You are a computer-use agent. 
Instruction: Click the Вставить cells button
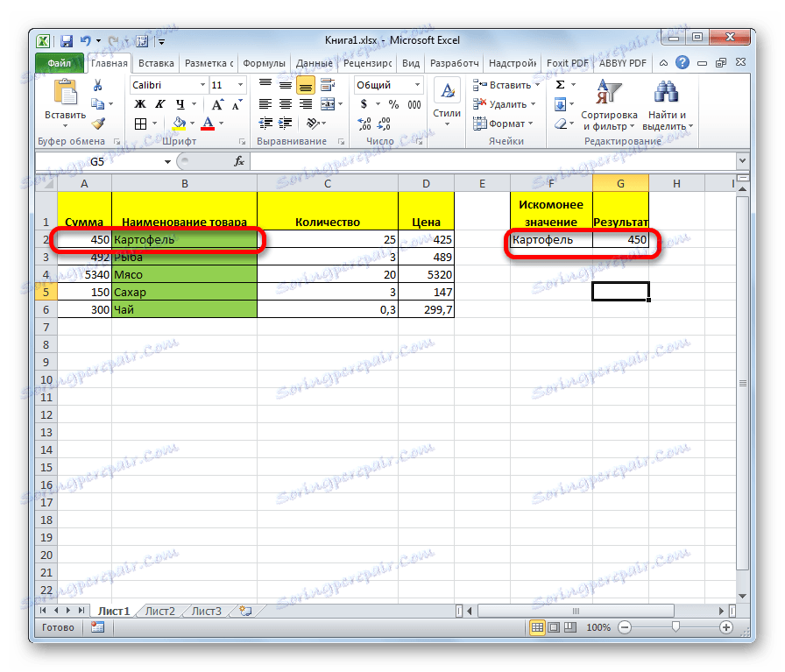(x=506, y=85)
